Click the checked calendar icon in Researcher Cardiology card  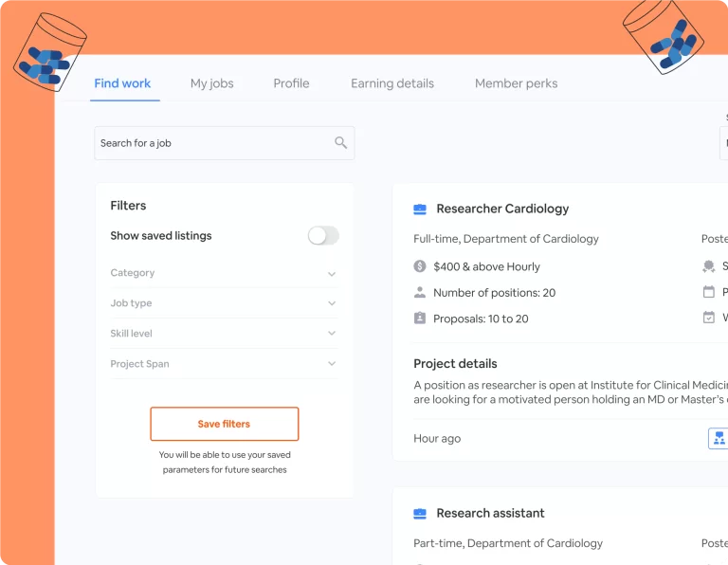708,317
